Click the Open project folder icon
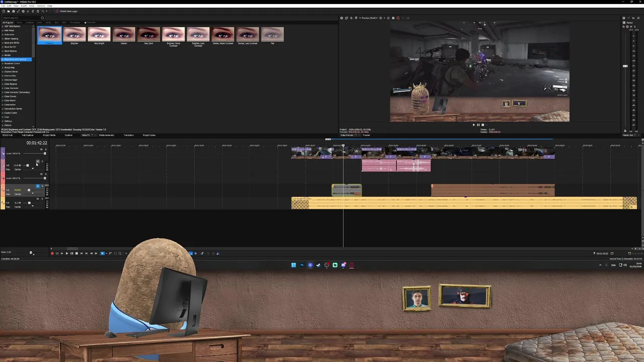Screen dimensions: 644x362 (x=9, y=11)
